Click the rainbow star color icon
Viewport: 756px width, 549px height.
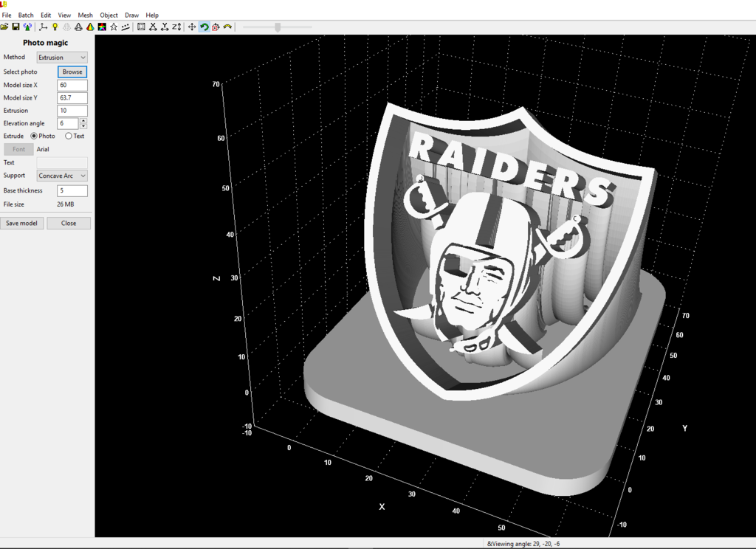pos(102,27)
